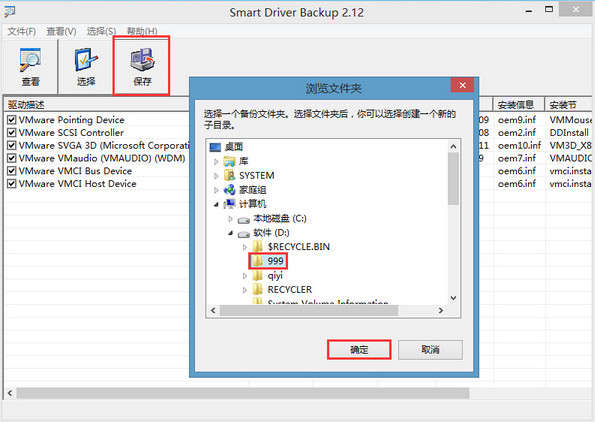The height and width of the screenshot is (422, 595).
Task: Uncheck VMware SCSI Controller checkbox
Action: pyautogui.click(x=11, y=133)
